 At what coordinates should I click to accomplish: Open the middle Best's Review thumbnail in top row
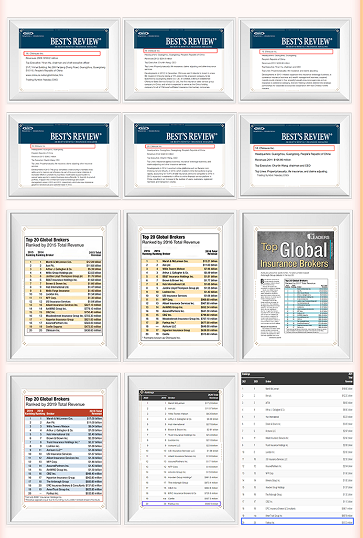(179, 60)
